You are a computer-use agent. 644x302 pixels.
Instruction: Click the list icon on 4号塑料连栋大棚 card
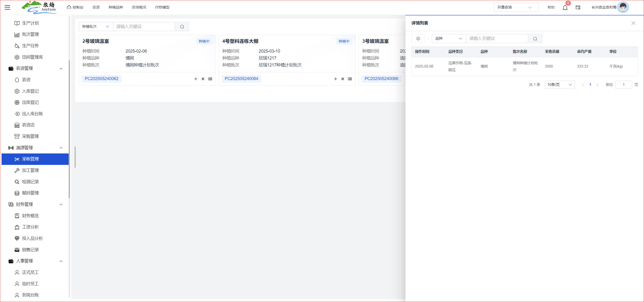tap(350, 79)
